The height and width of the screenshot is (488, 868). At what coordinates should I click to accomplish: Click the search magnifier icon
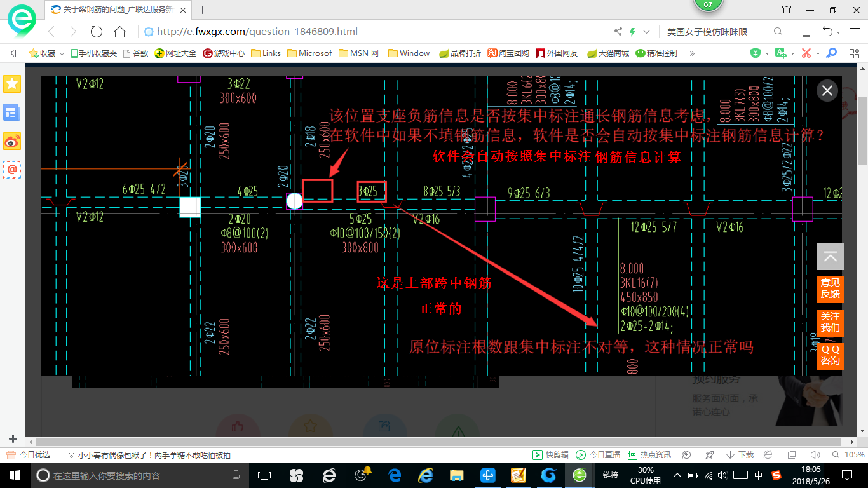pos(778,32)
